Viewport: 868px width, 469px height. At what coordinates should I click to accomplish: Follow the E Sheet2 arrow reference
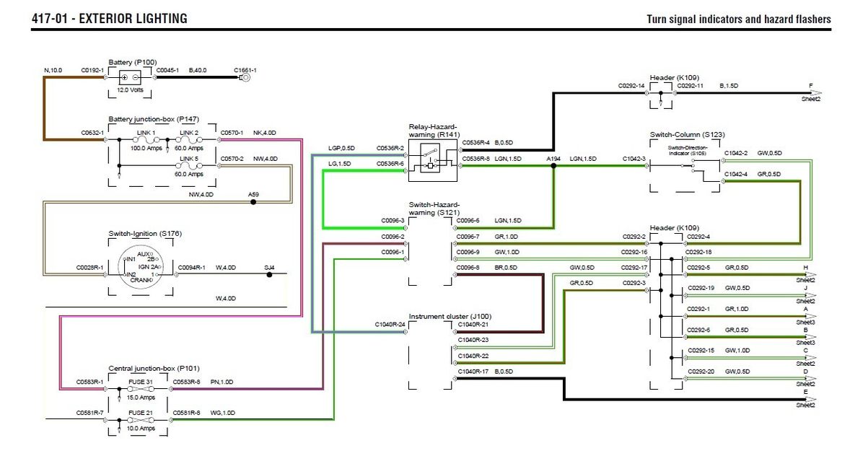(x=807, y=398)
